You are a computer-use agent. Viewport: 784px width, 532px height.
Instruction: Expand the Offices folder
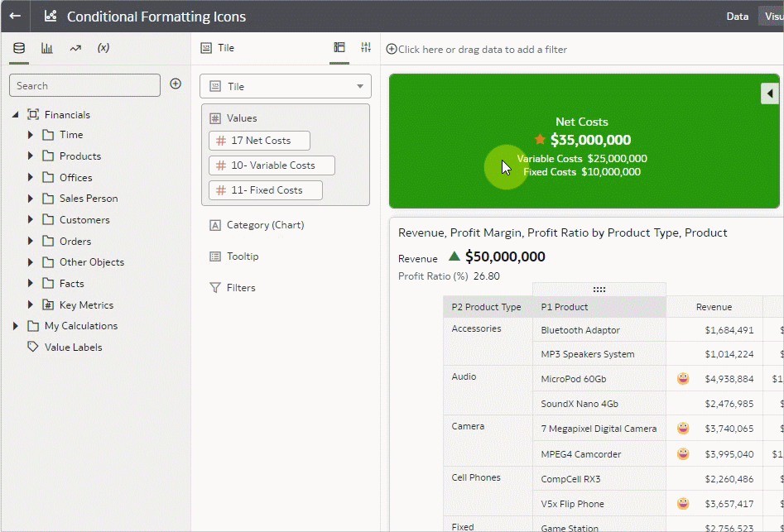[30, 177]
